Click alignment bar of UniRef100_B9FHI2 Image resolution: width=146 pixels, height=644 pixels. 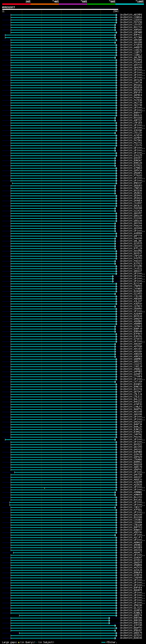point(60,35)
